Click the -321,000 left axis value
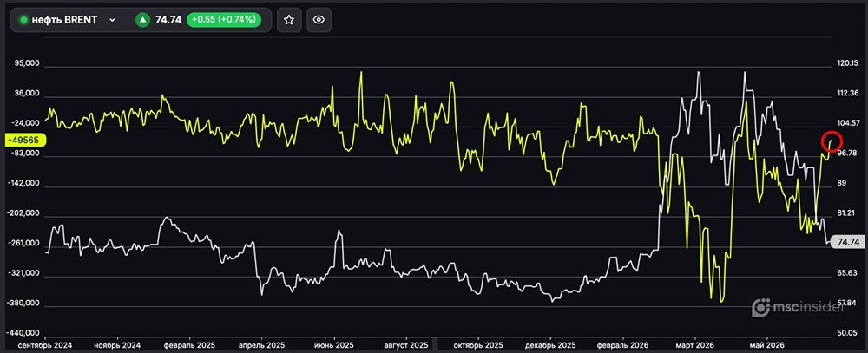 pos(25,273)
